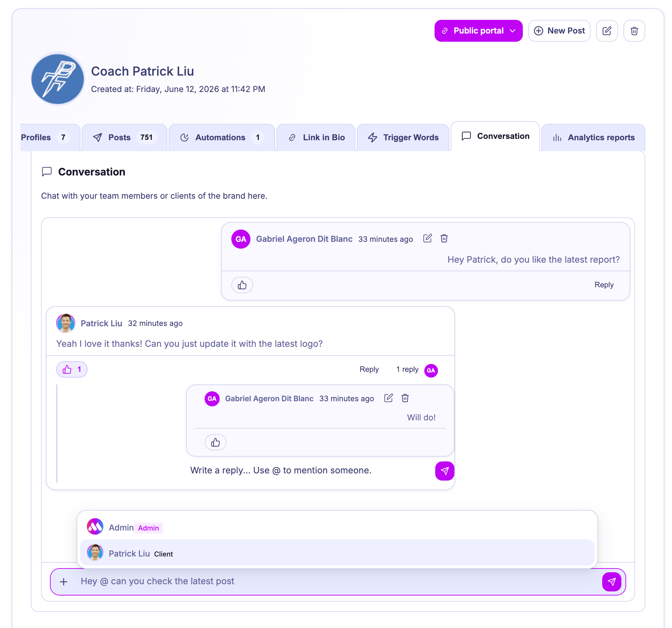Click the '32 minutes ago' timestamp
The height and width of the screenshot is (628, 672).
tap(155, 323)
